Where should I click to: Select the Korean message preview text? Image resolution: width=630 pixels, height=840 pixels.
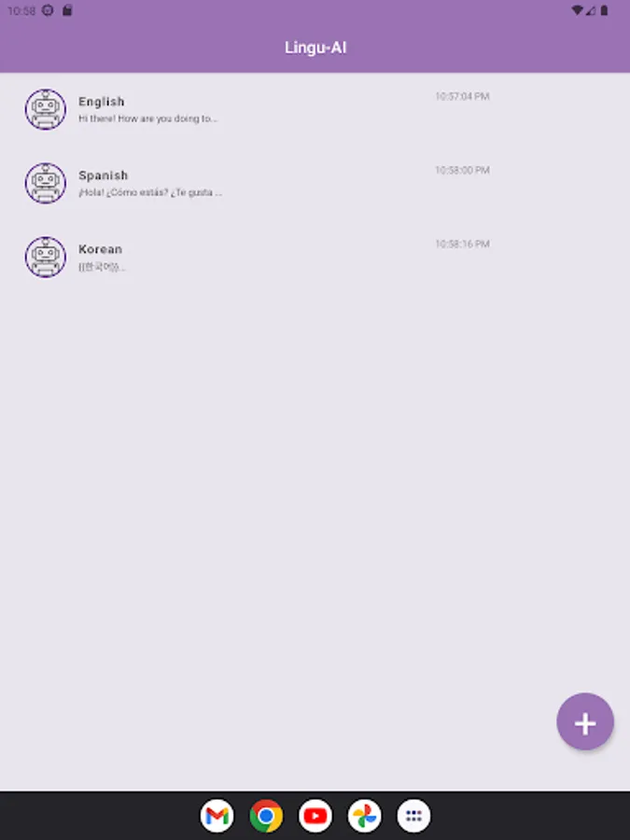click(x=102, y=267)
